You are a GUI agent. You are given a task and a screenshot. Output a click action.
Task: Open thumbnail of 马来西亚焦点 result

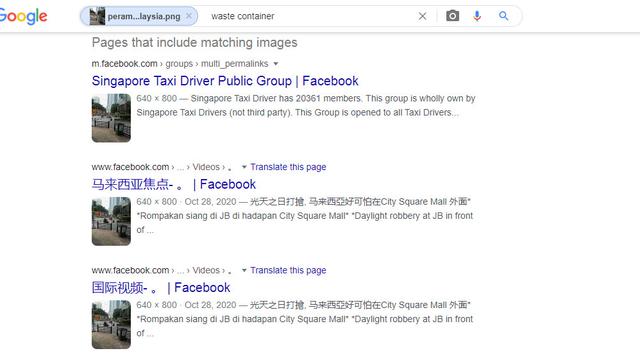coord(111,221)
